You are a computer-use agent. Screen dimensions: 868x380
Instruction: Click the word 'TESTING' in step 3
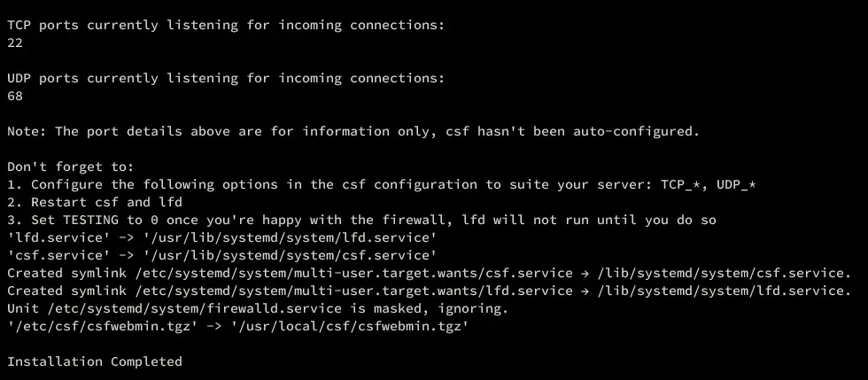[x=91, y=220]
